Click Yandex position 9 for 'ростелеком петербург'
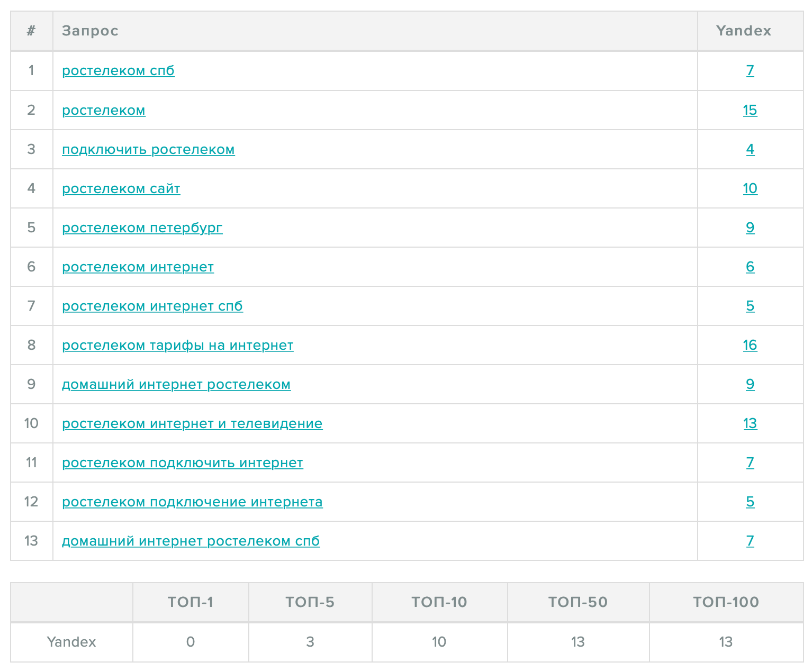 pos(750,228)
